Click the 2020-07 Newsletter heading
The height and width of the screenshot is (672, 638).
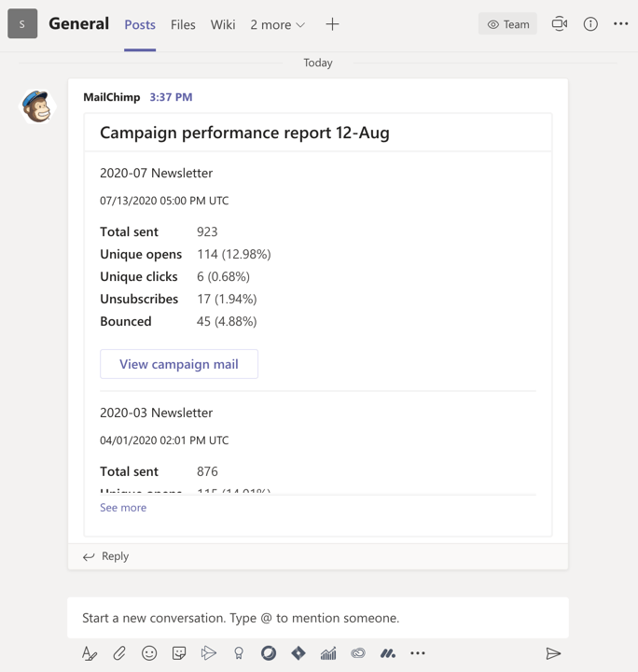(157, 173)
